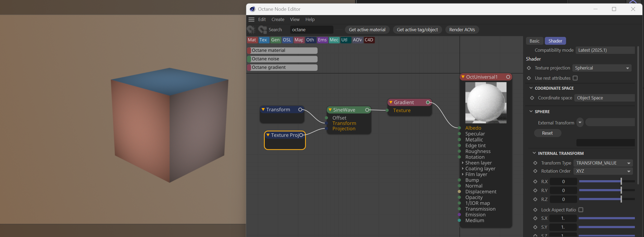The width and height of the screenshot is (644, 237).
Task: Toggle the OSL node filter
Action: point(287,40)
